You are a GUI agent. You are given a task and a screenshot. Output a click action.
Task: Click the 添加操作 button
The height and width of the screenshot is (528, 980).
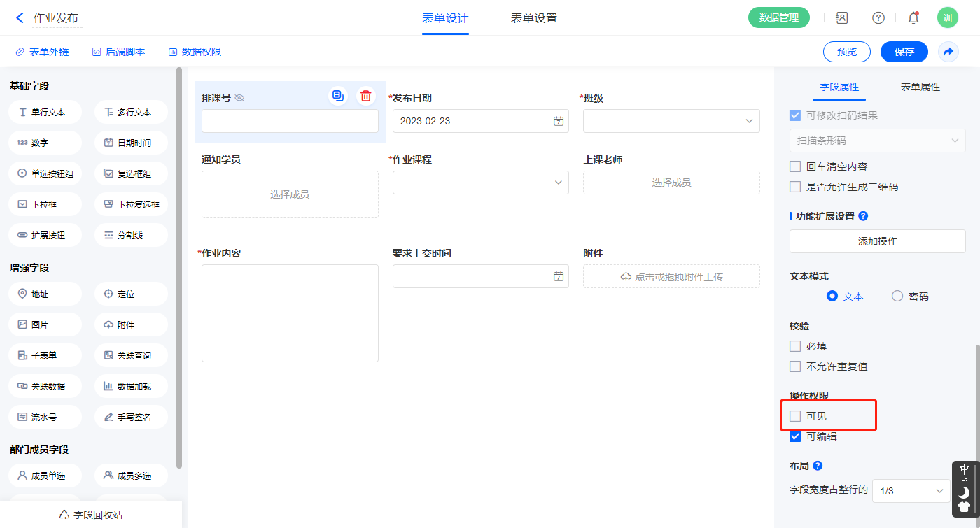coord(877,241)
